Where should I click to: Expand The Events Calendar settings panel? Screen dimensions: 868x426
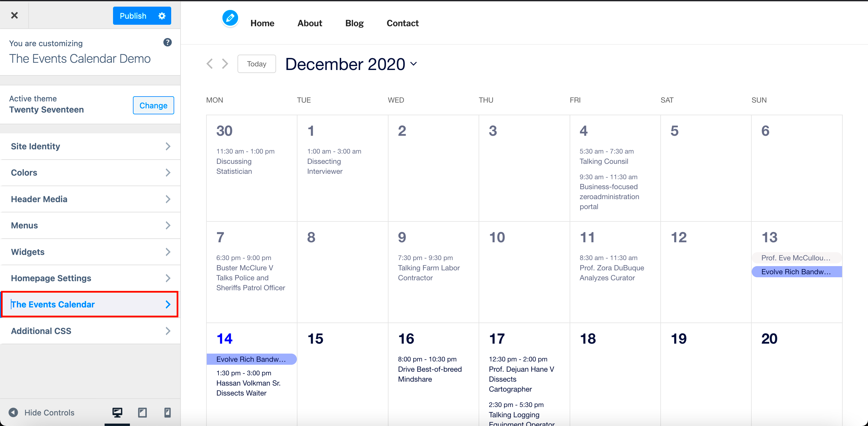(90, 304)
